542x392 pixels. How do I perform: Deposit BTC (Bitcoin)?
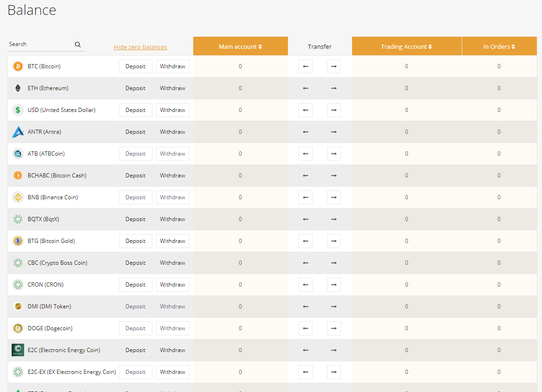(x=136, y=66)
